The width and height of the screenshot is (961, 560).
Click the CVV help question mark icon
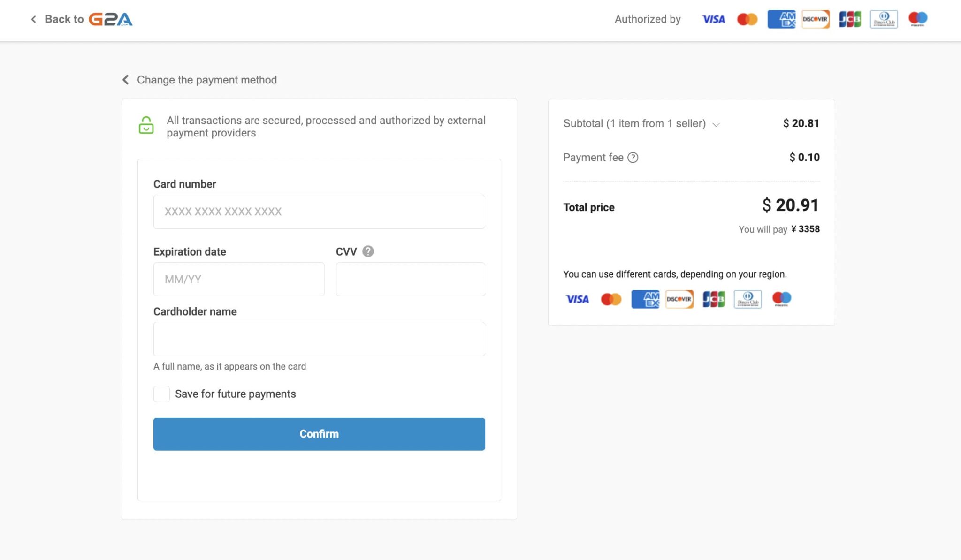tap(368, 251)
